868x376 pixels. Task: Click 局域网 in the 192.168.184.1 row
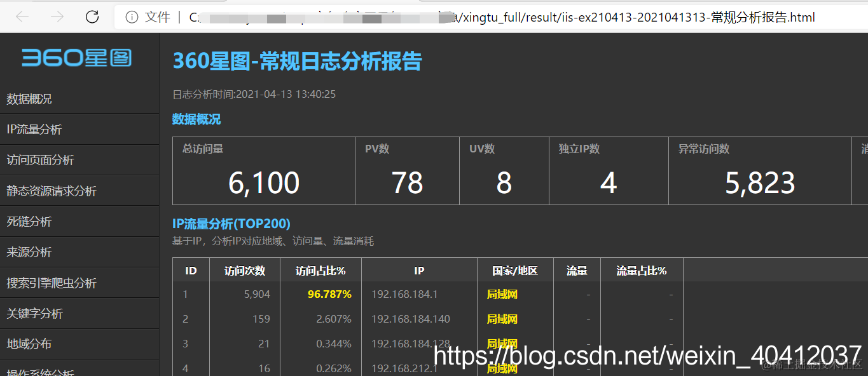point(502,295)
